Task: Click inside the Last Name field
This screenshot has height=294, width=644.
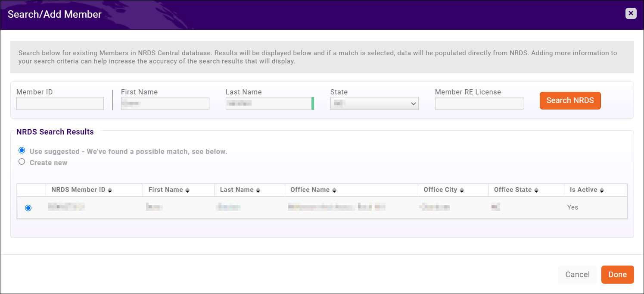Action: [x=267, y=103]
